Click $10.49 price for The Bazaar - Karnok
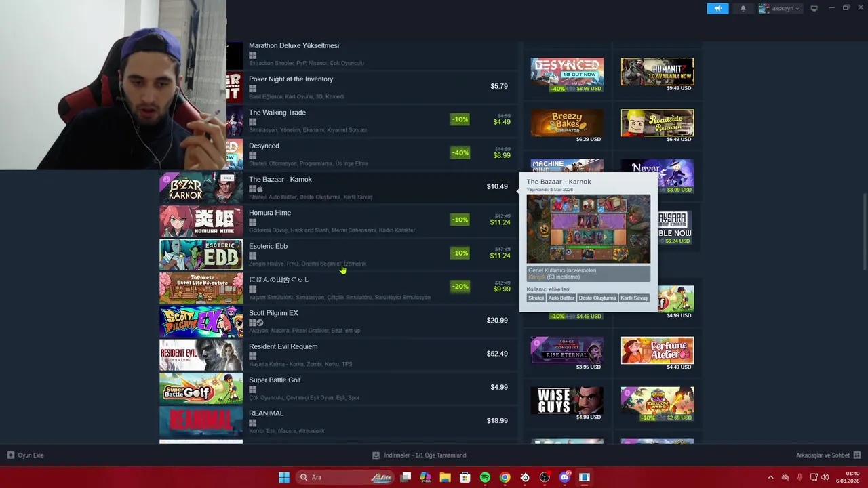868x488 pixels. pyautogui.click(x=497, y=186)
